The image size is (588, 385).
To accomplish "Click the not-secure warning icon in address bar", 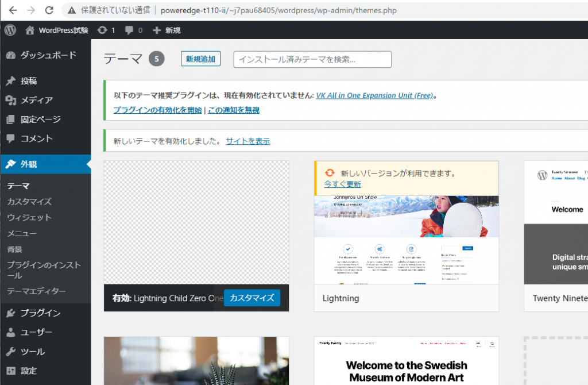I will point(72,10).
